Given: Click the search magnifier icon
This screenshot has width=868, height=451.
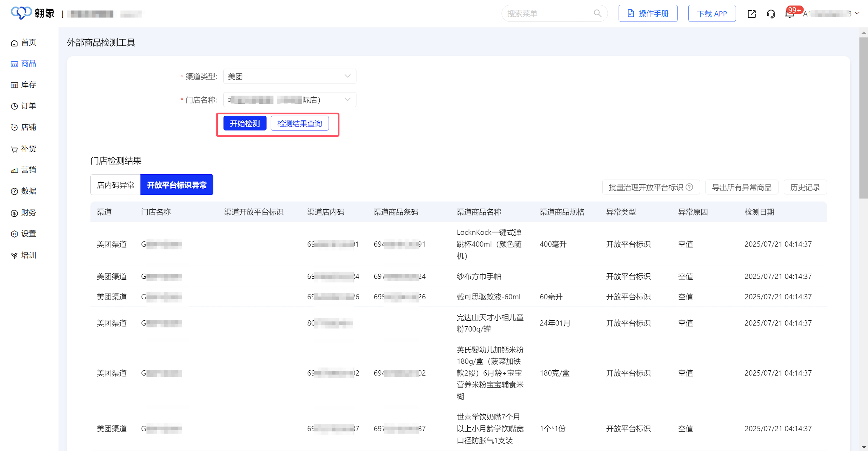Looking at the screenshot, I should coord(597,14).
